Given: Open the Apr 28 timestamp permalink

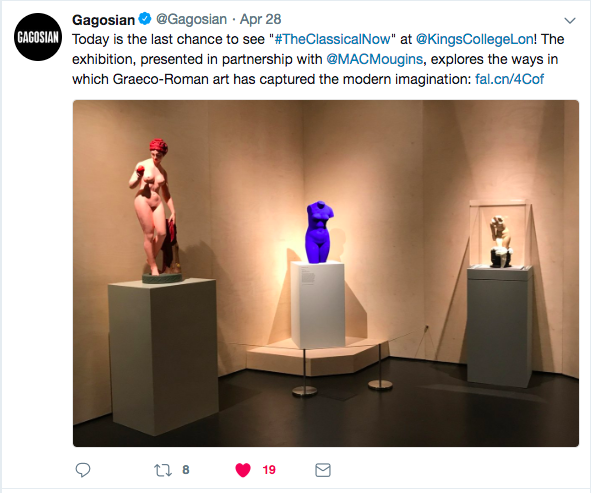Looking at the screenshot, I should pyautogui.click(x=260, y=19).
